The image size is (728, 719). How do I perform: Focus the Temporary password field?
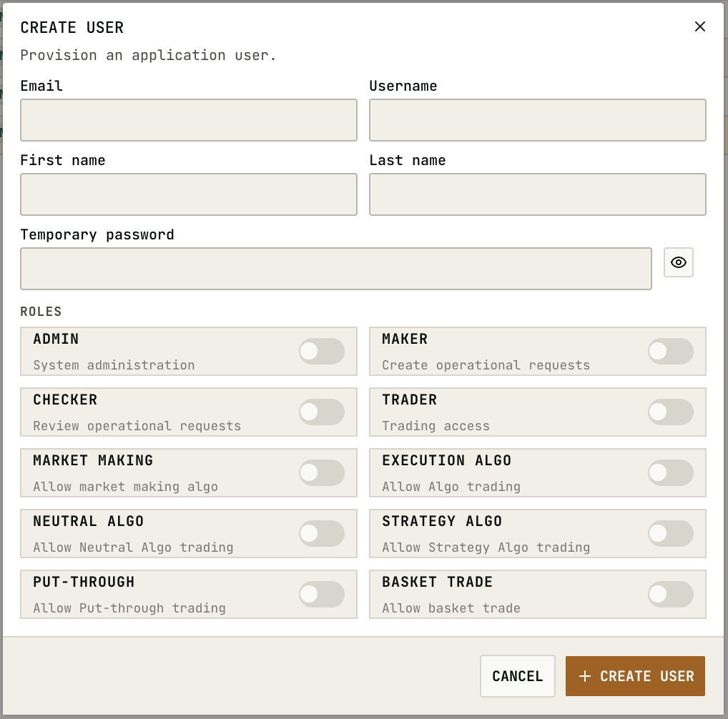point(336,269)
